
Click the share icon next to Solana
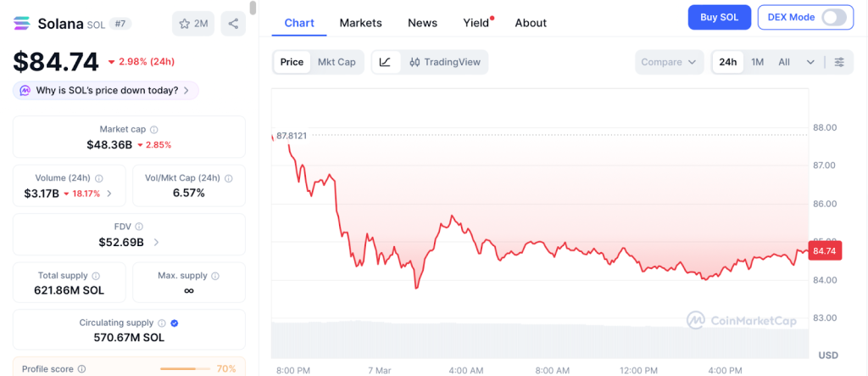(x=233, y=24)
